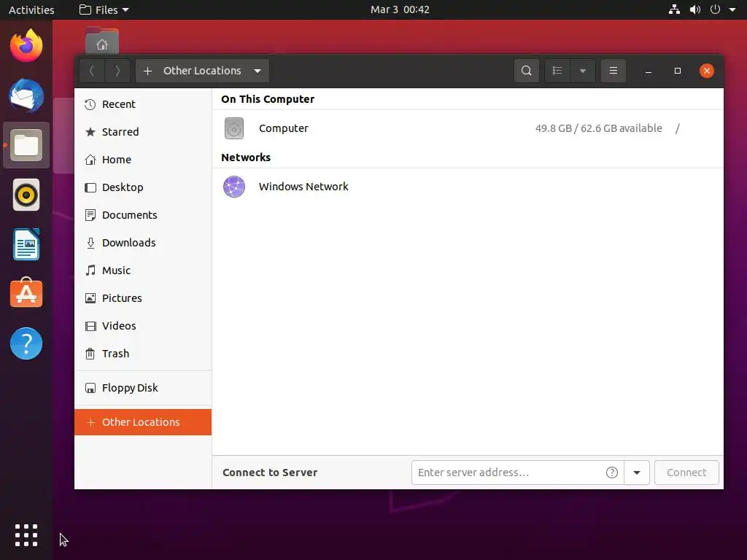Click server address help question icon
The width and height of the screenshot is (747, 560).
click(x=612, y=472)
